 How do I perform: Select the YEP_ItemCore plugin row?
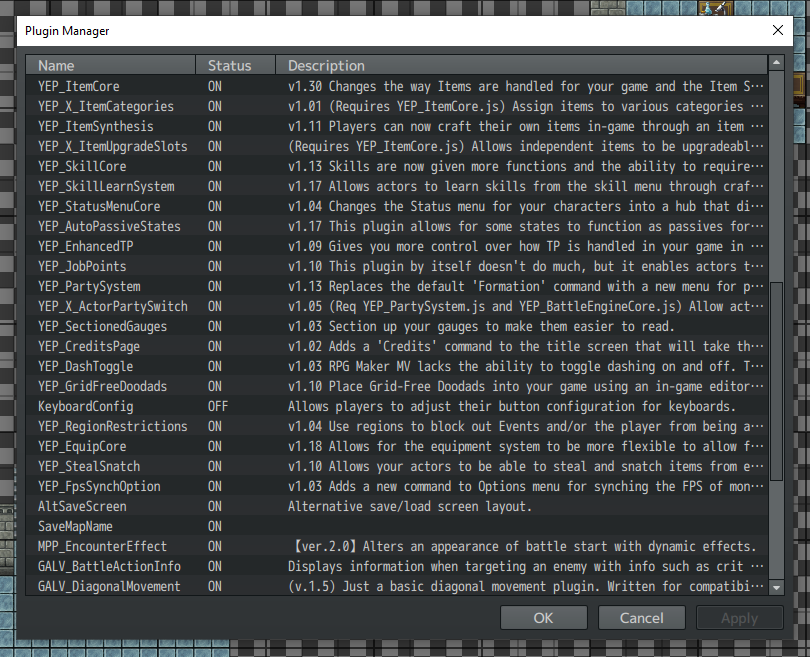397,86
